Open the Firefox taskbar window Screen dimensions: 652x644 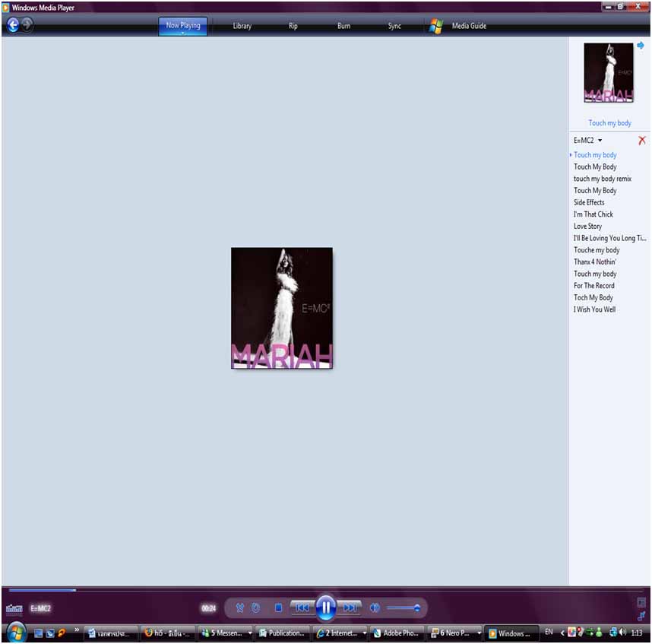(168, 633)
